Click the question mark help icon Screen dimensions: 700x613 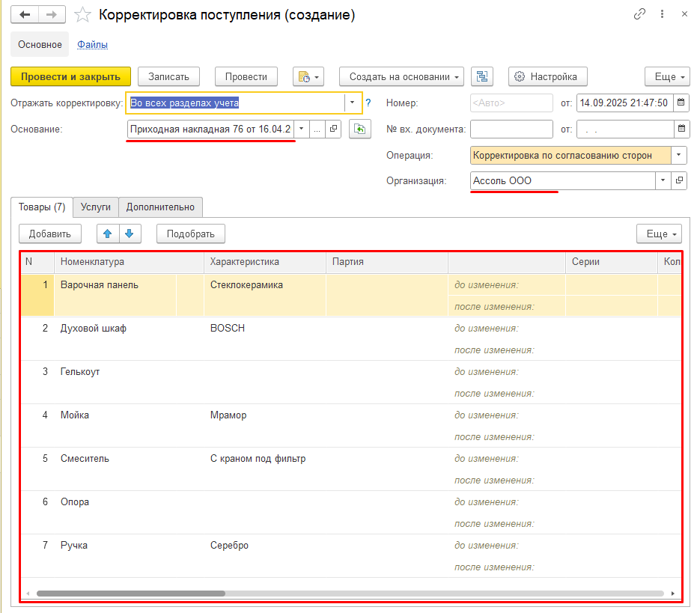[368, 103]
